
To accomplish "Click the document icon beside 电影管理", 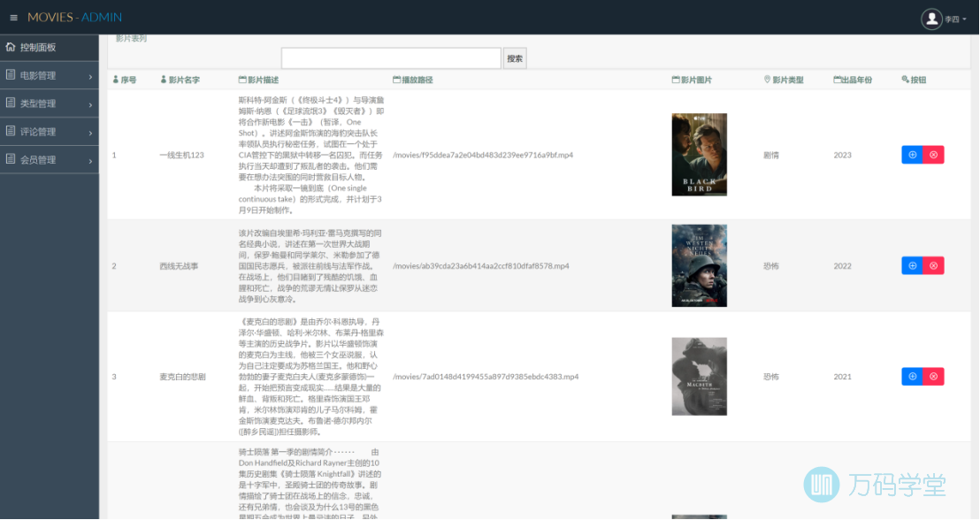I will click(11, 75).
